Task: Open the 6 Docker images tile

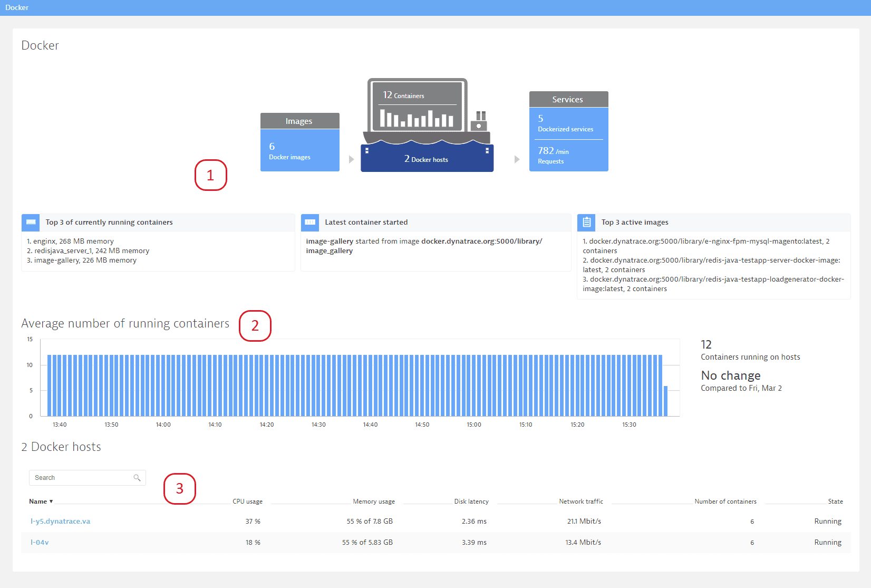Action: coord(299,150)
